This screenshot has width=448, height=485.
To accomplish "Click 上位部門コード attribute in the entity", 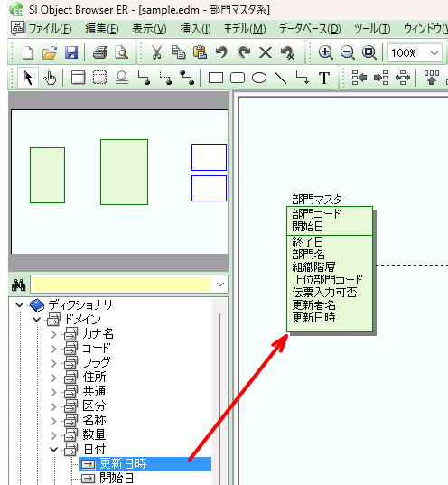I will (327, 280).
